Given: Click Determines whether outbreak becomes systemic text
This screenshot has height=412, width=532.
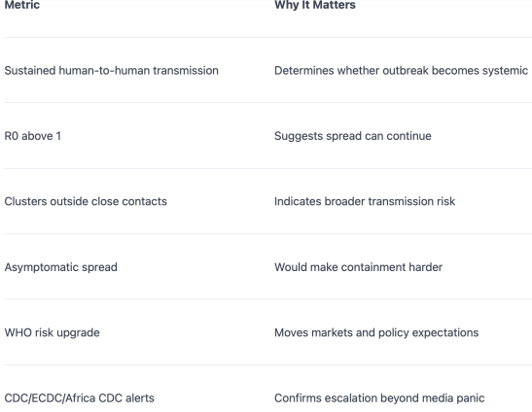Looking at the screenshot, I should pos(401,71).
